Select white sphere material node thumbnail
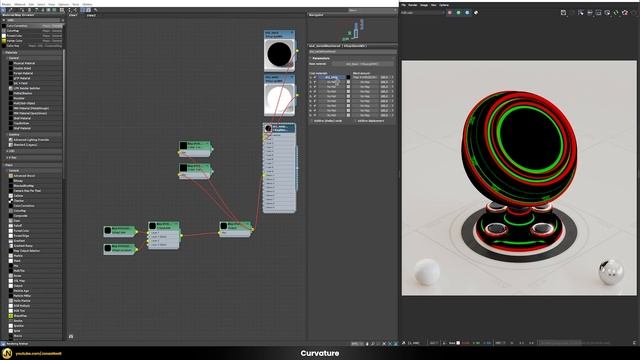Image resolution: width=640 pixels, height=360 pixels. [280, 98]
